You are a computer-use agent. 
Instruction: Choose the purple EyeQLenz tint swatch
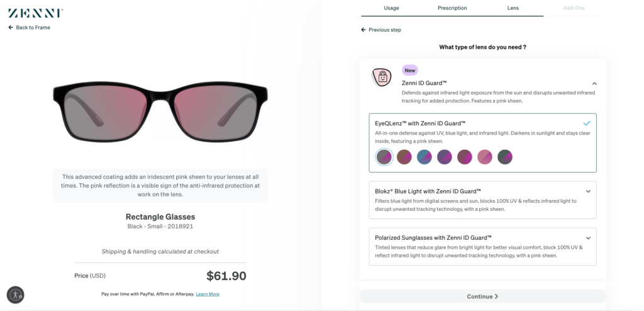point(445,157)
